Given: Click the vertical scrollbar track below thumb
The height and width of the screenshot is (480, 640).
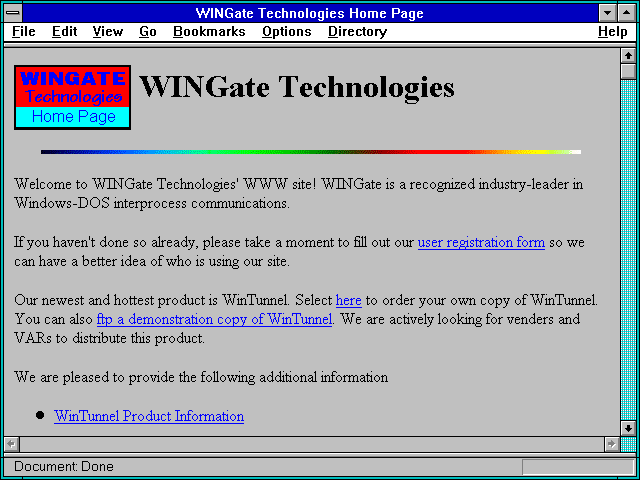Looking at the screenshot, I should pos(628,250).
